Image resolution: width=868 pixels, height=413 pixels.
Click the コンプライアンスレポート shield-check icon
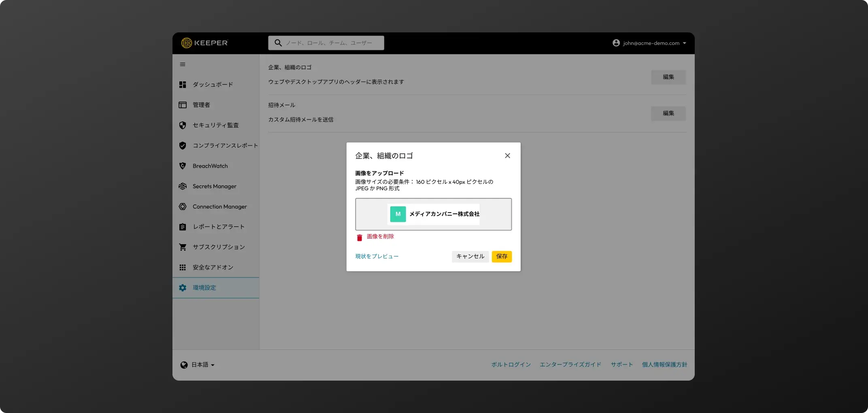(183, 145)
